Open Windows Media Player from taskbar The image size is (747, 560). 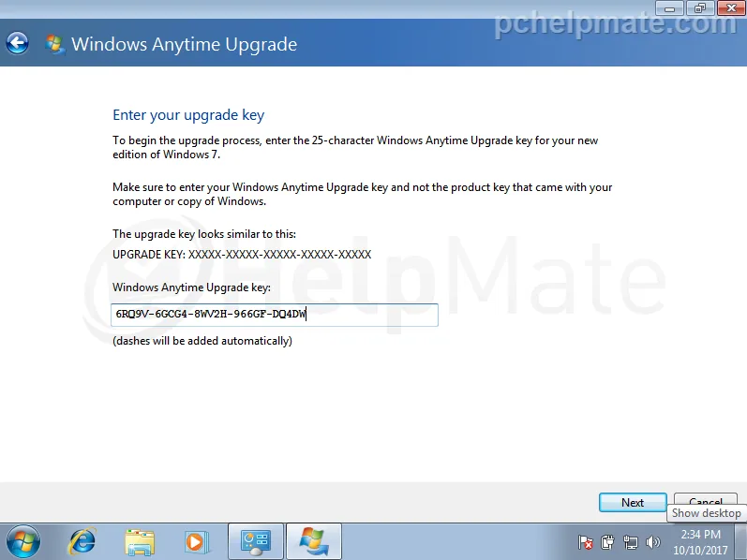click(195, 542)
